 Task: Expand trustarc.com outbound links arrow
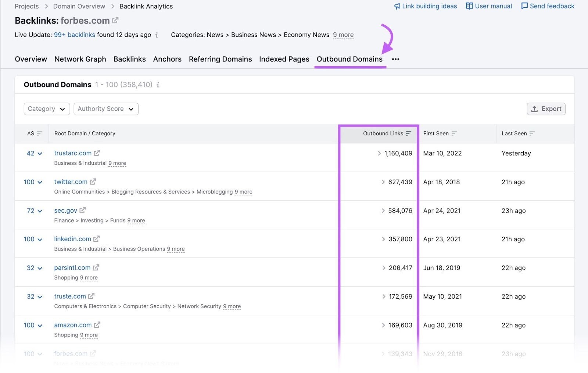(x=379, y=153)
